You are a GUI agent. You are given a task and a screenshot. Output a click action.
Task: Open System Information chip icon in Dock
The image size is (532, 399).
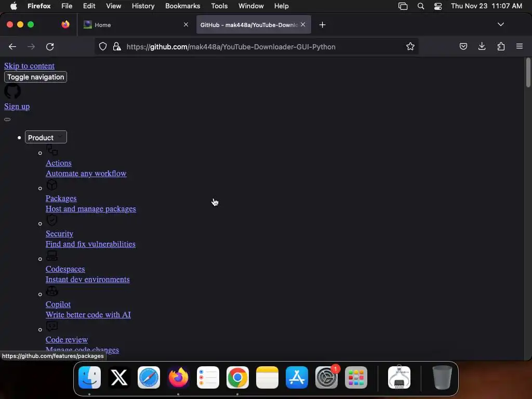[399, 377]
